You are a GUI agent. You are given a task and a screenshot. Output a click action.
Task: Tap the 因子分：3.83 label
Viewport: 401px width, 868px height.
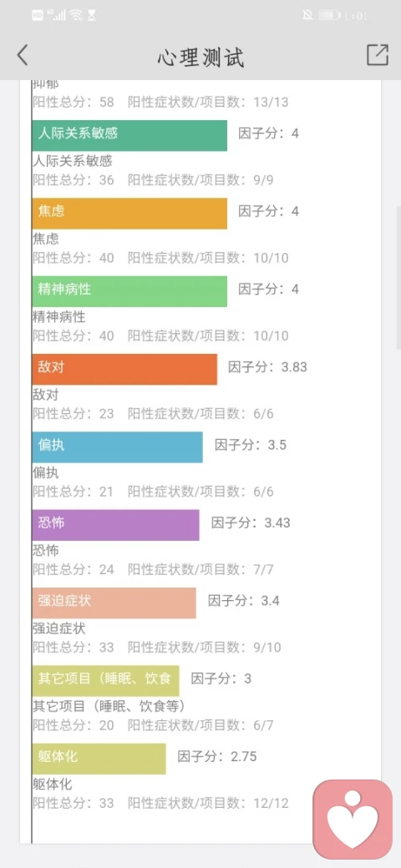267,367
